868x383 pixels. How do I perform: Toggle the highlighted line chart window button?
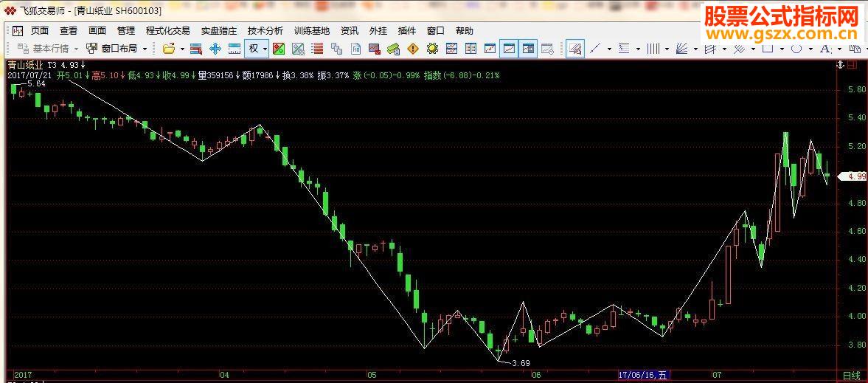(x=509, y=49)
